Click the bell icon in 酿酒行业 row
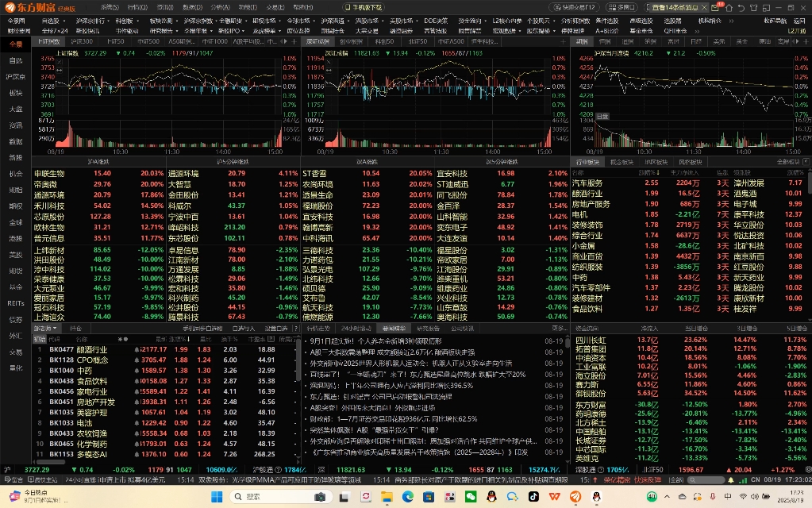Screen dimensions: 812x508 click(137, 349)
